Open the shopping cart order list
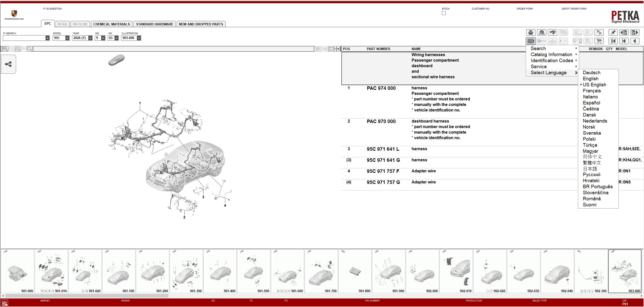This screenshot has height=307, width=644. click(x=599, y=41)
